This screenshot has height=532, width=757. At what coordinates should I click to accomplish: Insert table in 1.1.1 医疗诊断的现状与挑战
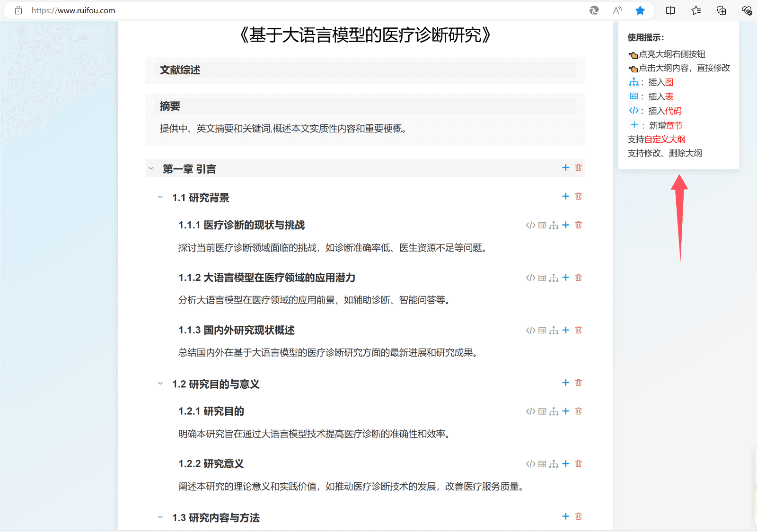[542, 225]
